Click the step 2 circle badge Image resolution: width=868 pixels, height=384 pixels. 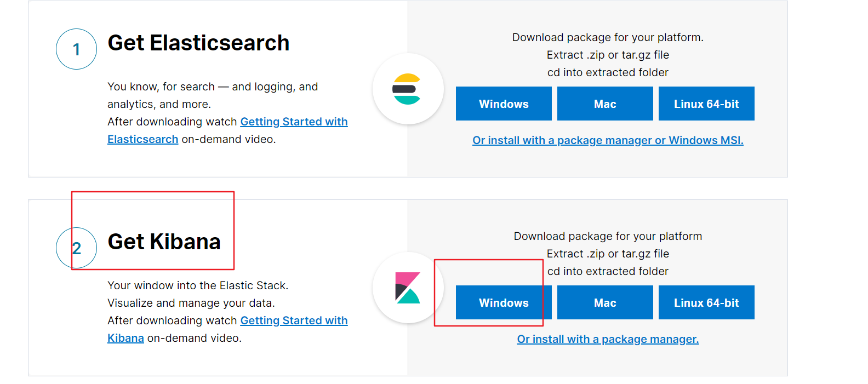pos(77,248)
